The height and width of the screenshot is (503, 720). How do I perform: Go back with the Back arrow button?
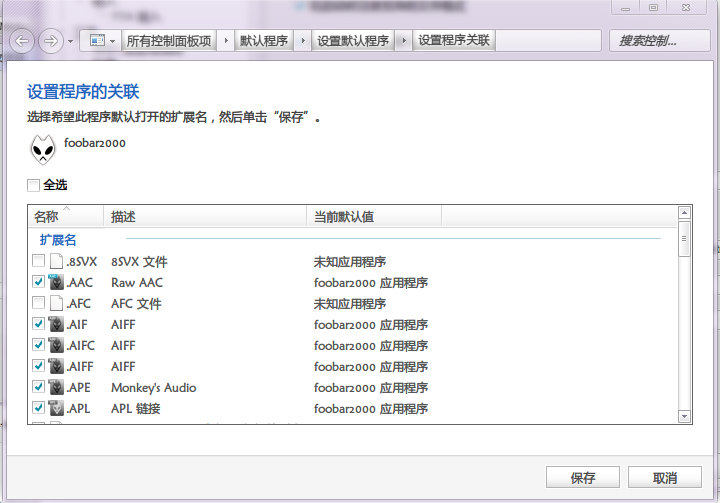(x=22, y=41)
